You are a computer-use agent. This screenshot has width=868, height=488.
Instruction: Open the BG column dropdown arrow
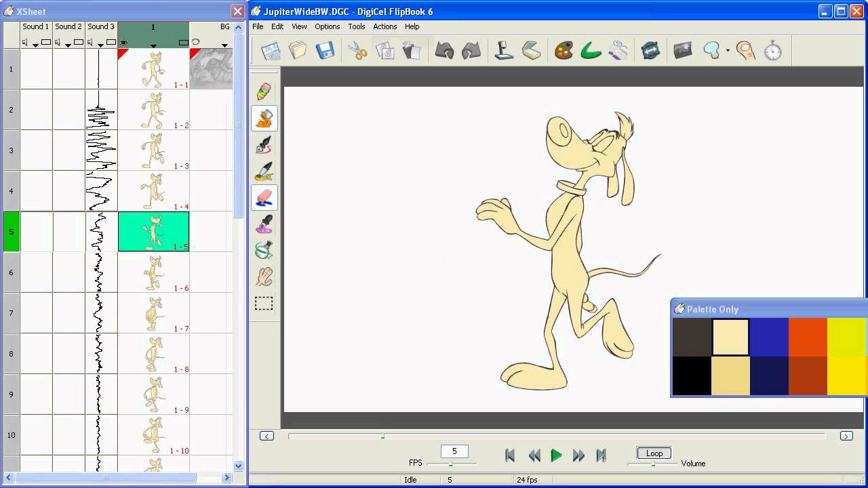224,45
